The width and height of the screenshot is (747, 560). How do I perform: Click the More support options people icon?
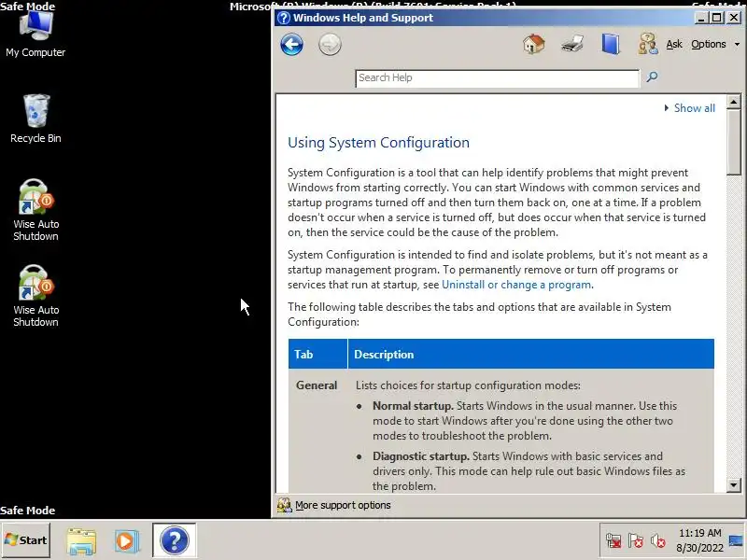click(285, 505)
